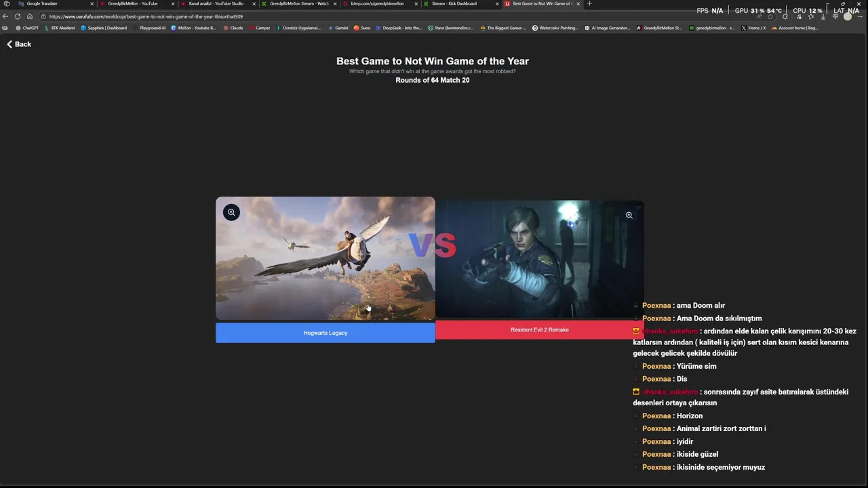Open the profile avatar in the toolbar
The width and height of the screenshot is (868, 488).
point(848,16)
